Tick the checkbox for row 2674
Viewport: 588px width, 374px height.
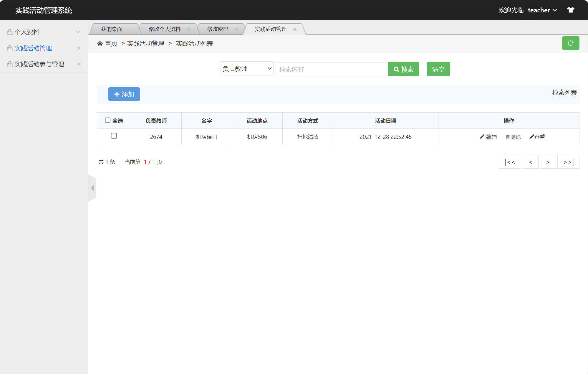(114, 136)
